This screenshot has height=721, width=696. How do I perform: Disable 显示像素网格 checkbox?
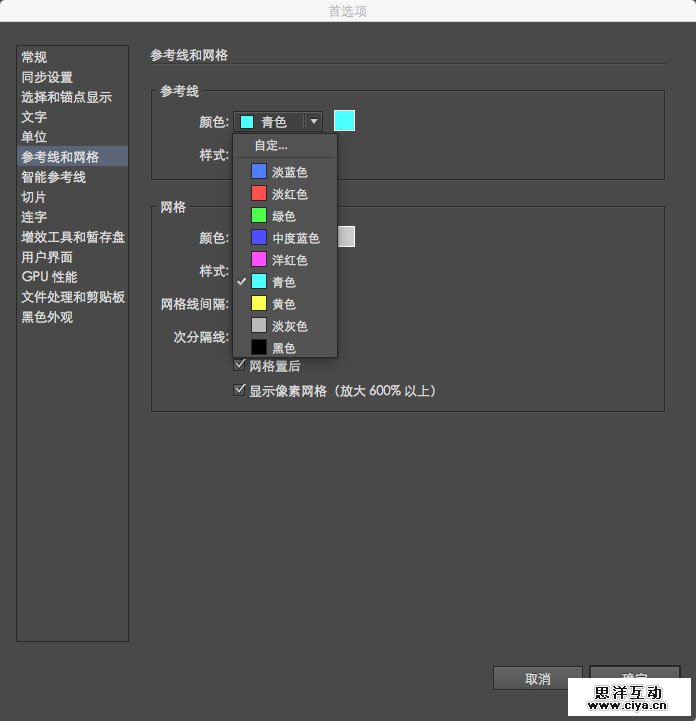click(239, 390)
